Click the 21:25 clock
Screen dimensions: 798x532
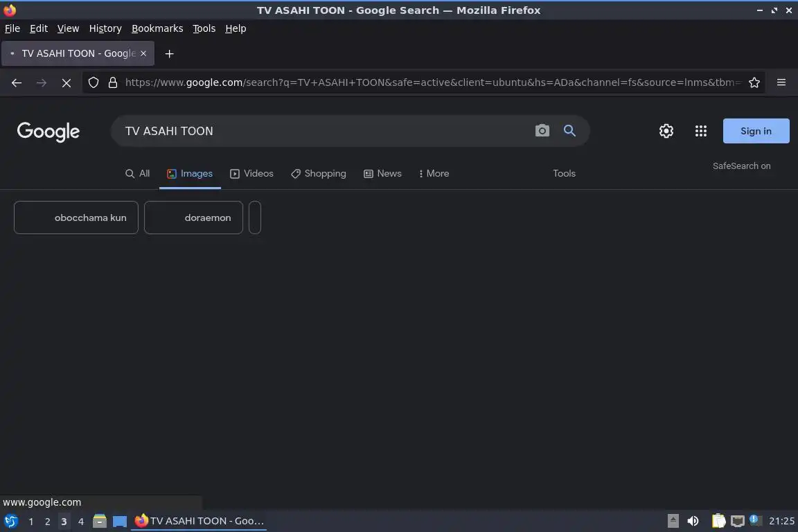[x=781, y=521]
